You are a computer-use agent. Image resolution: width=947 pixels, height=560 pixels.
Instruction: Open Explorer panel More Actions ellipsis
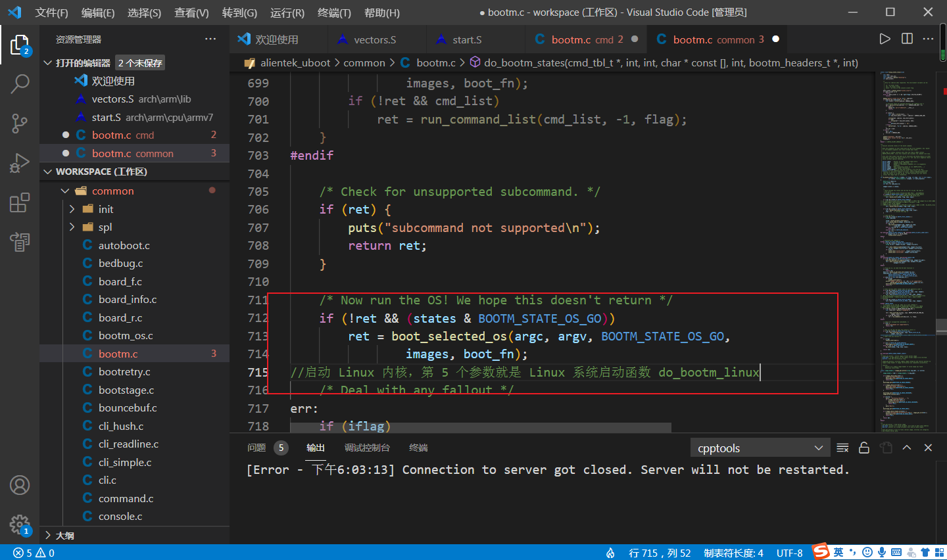pos(210,39)
